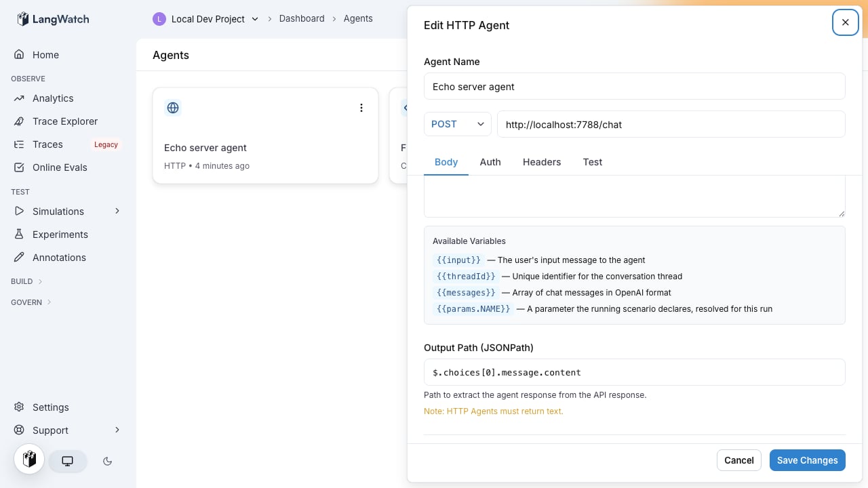868x488 pixels.
Task: Open the Echo server agent card
Action: tap(265, 136)
